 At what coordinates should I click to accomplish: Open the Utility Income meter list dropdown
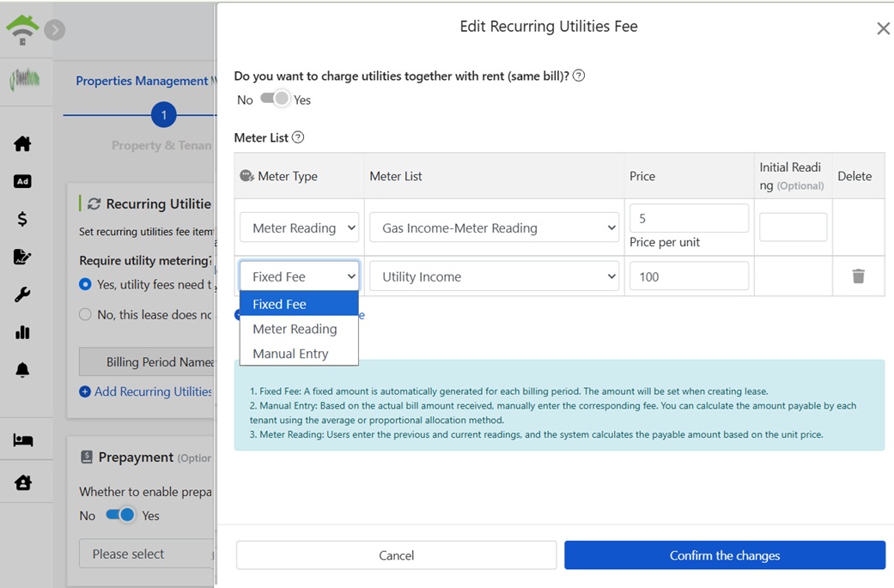[495, 276]
